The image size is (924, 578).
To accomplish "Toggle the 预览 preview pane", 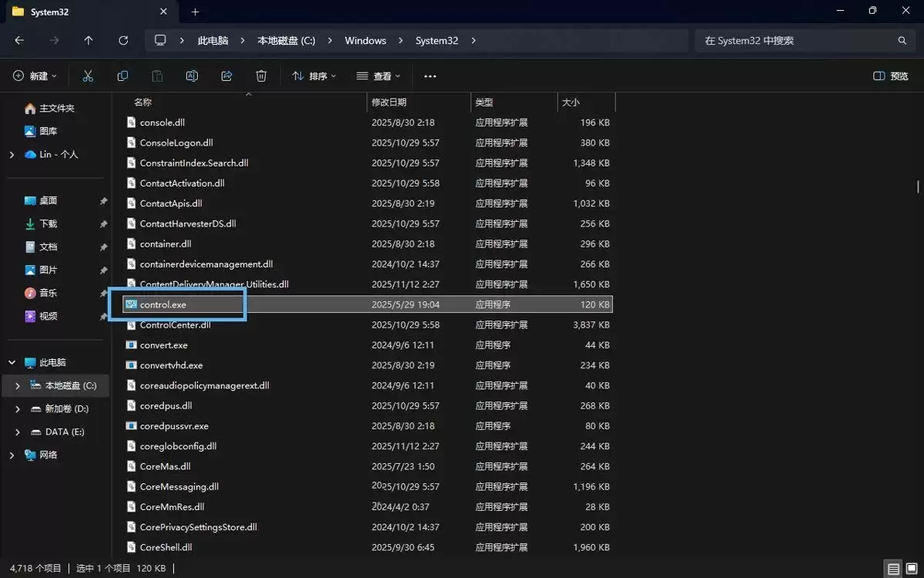I will 889,76.
